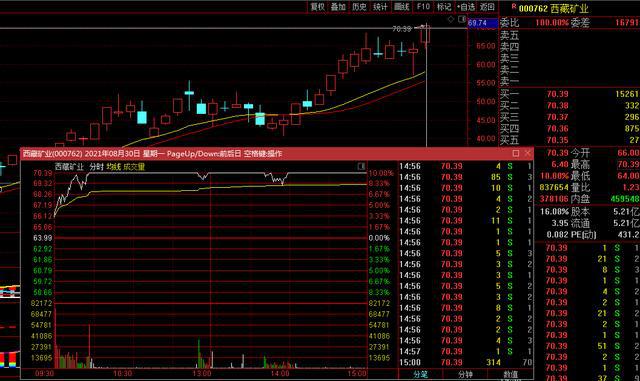640x381 pixels.
Task: Click the 000762 西藏矿业 stock title
Action: (553, 8)
